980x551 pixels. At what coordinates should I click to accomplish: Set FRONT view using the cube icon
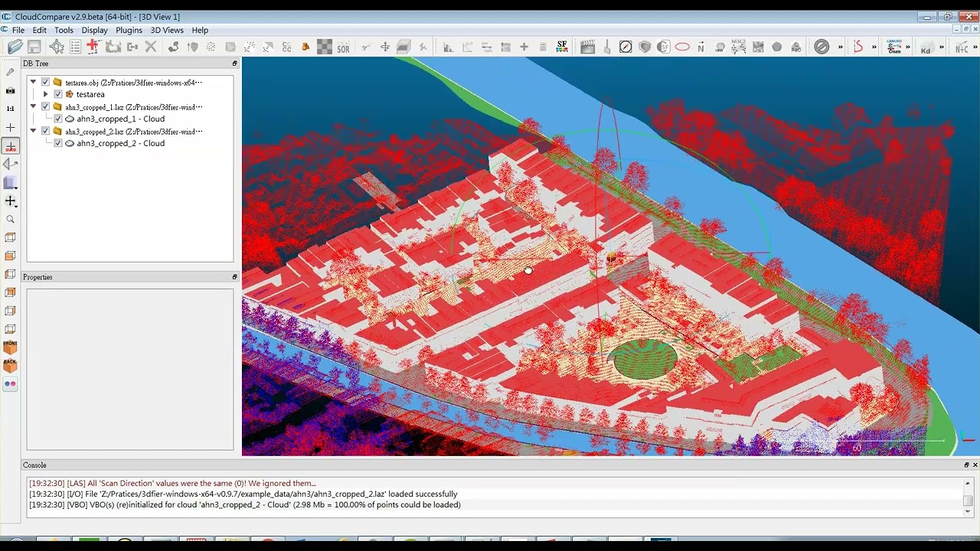(x=11, y=347)
